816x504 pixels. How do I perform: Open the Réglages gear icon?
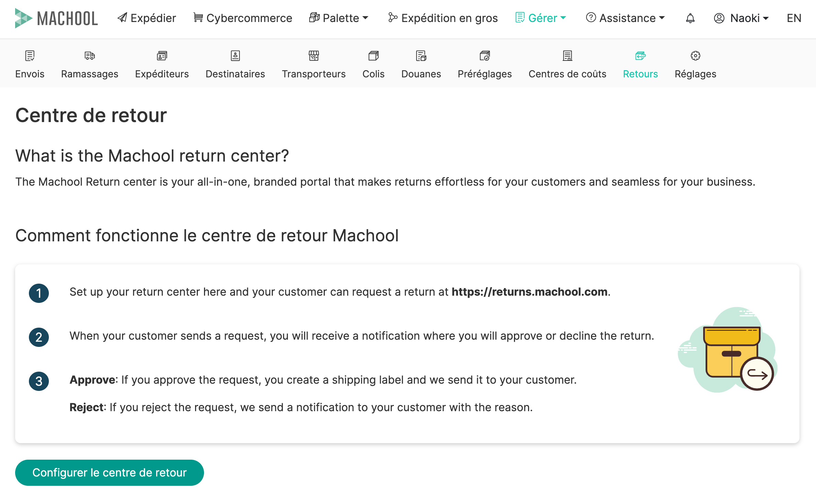(696, 56)
